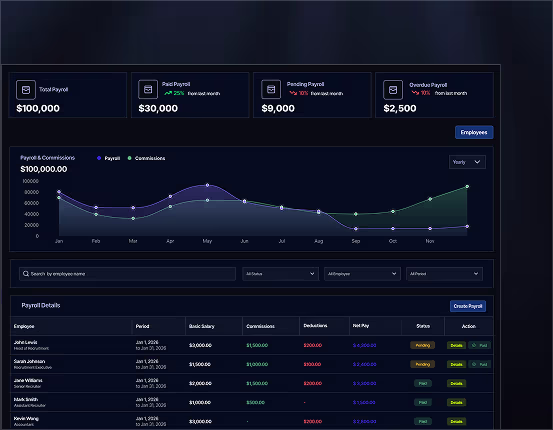
Task: Sort by the Employee column header
Action: (24, 326)
